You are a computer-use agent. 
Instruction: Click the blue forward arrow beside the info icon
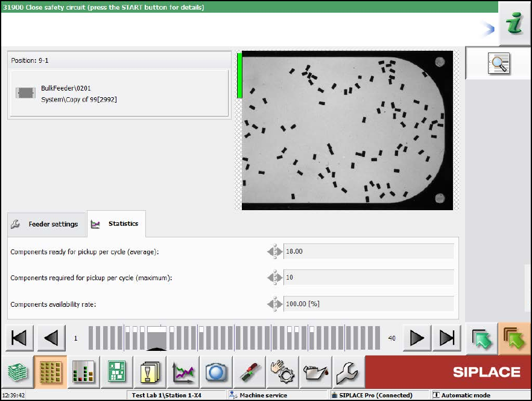(489, 30)
